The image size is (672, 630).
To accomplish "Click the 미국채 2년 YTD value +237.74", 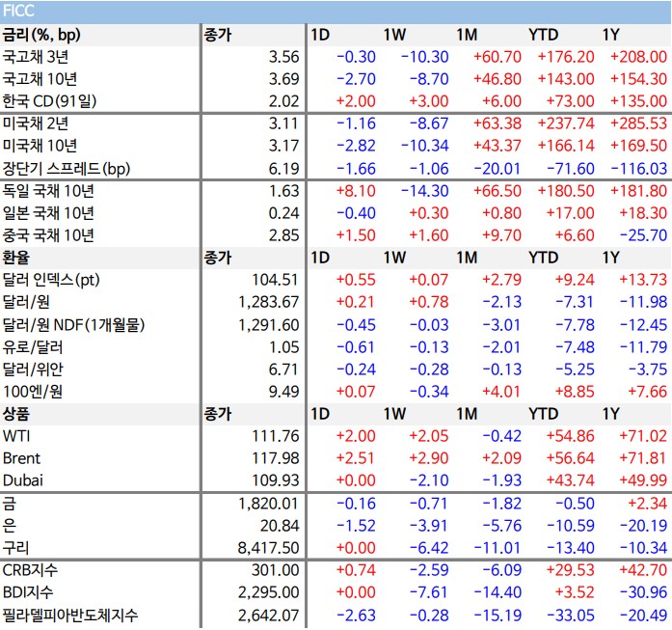I will [566, 123].
